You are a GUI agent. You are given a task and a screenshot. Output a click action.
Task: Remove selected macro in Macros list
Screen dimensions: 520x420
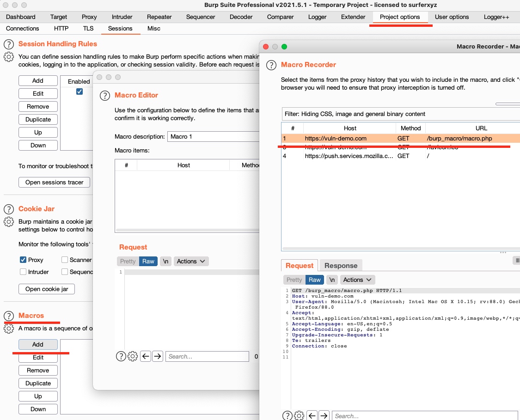pos(38,370)
